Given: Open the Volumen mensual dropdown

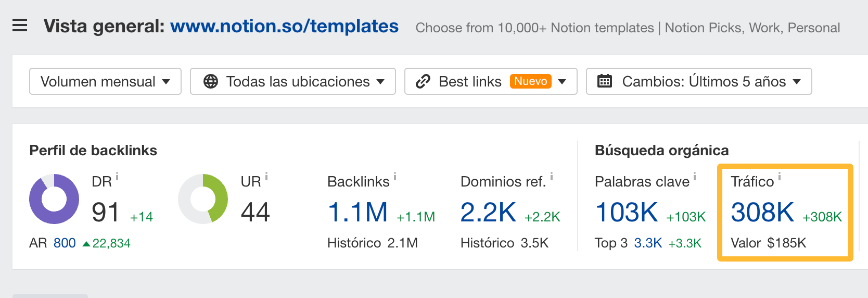Looking at the screenshot, I should [105, 81].
